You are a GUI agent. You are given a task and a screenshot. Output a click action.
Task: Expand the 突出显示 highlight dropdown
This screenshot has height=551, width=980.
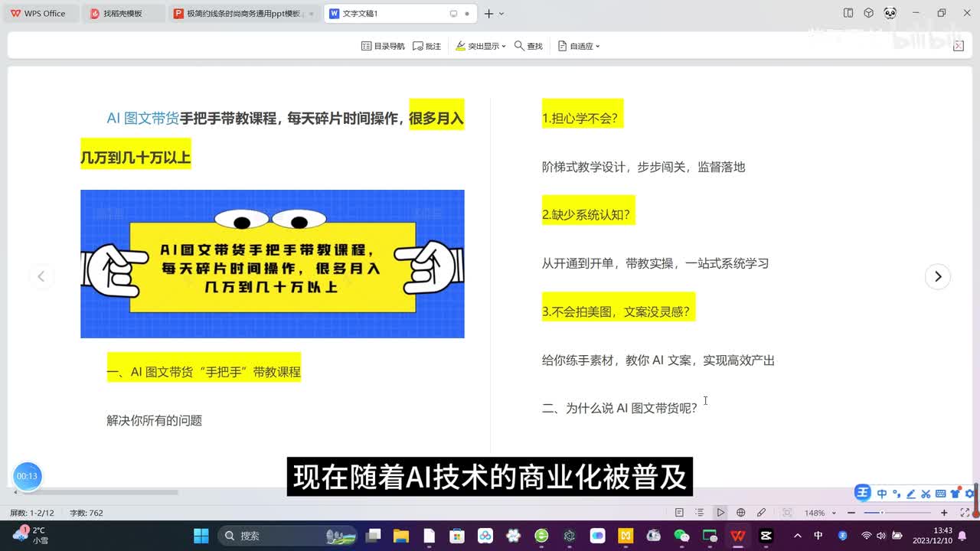point(481,46)
